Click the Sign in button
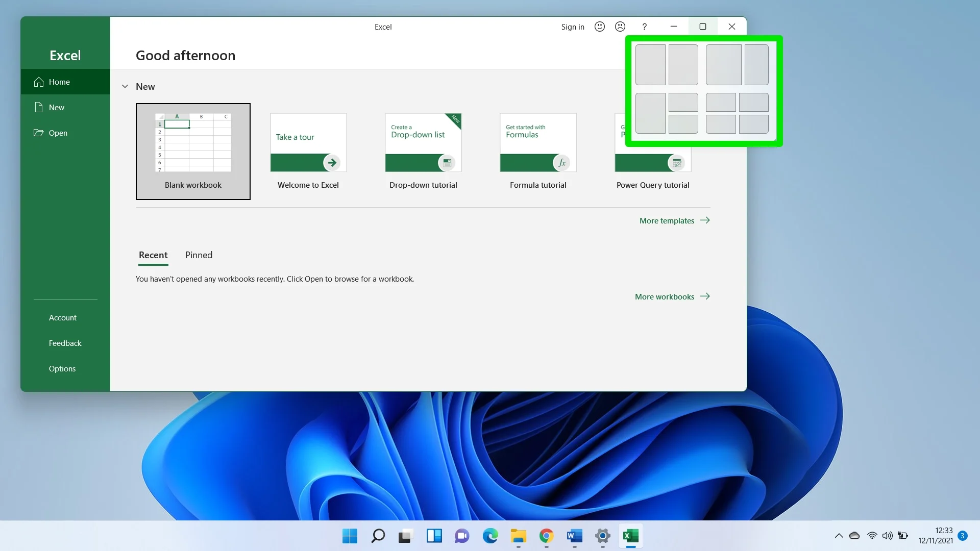 tap(572, 26)
